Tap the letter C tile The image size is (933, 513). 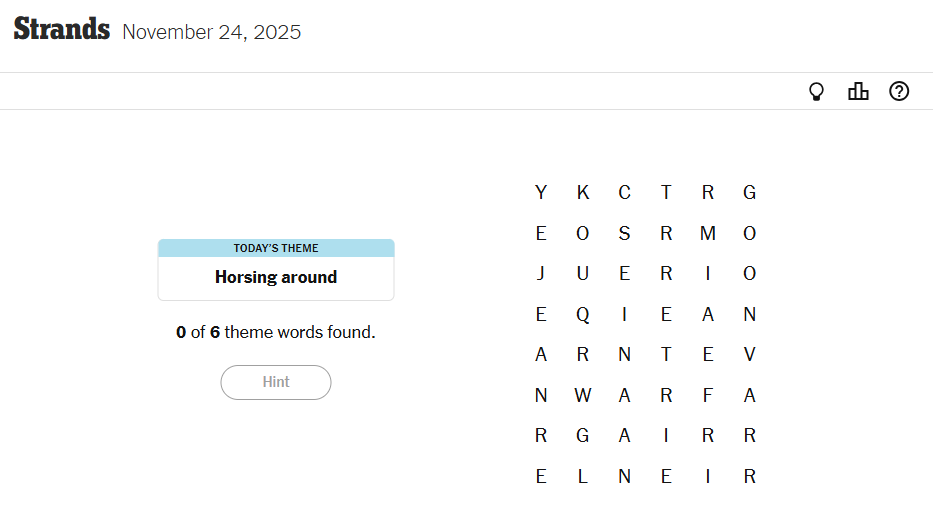tap(624, 193)
